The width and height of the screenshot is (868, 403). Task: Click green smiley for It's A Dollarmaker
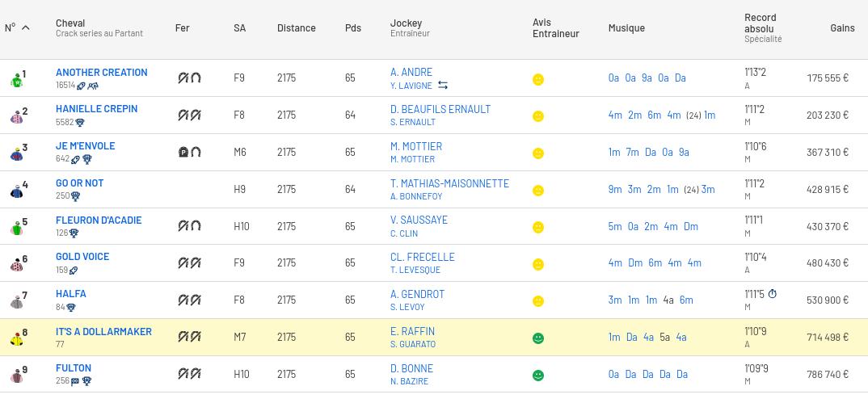[538, 338]
